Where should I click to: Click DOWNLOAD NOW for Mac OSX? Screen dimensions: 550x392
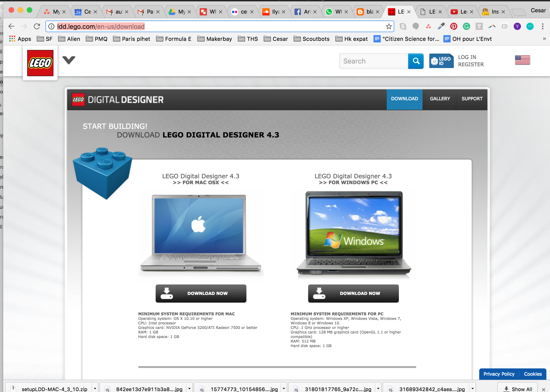[x=201, y=293]
